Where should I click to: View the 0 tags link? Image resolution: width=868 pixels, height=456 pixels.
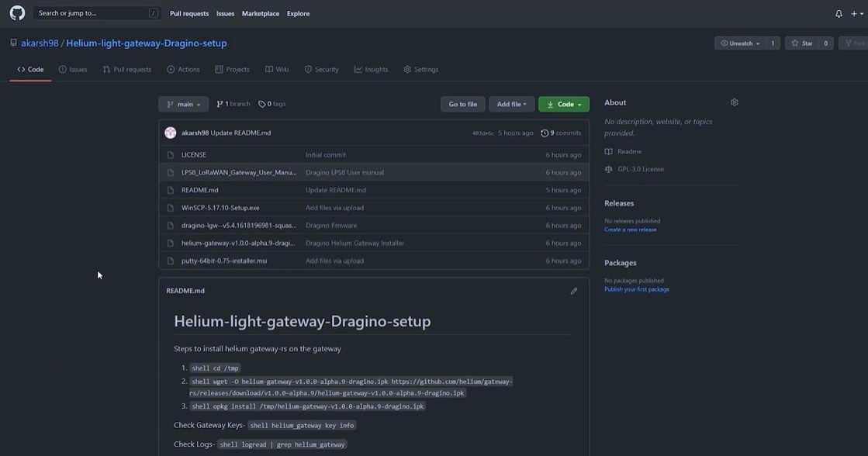coord(271,104)
